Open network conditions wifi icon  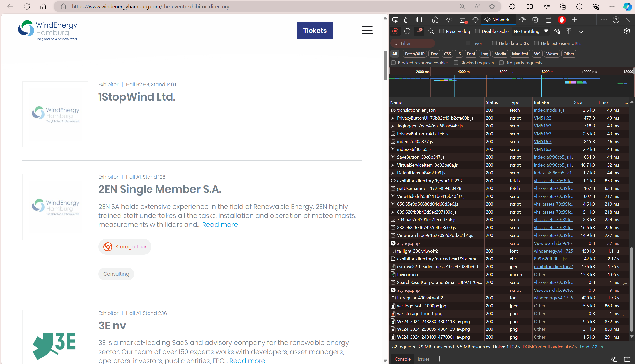click(557, 31)
